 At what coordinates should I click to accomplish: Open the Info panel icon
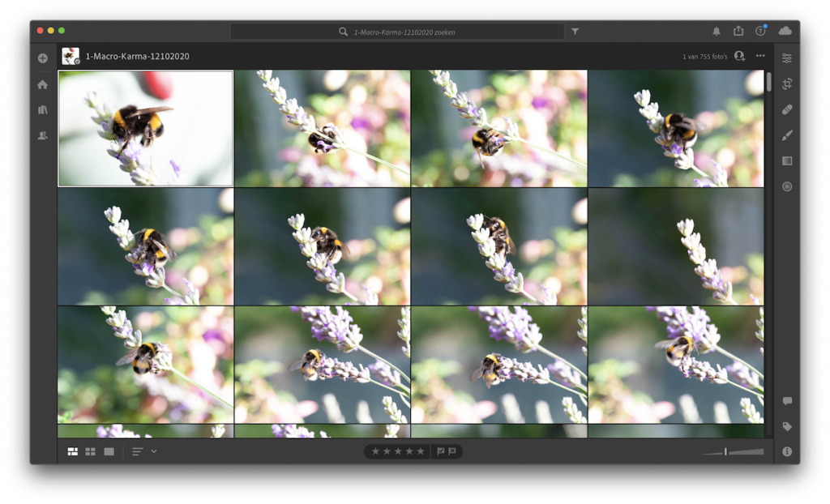pos(787,451)
